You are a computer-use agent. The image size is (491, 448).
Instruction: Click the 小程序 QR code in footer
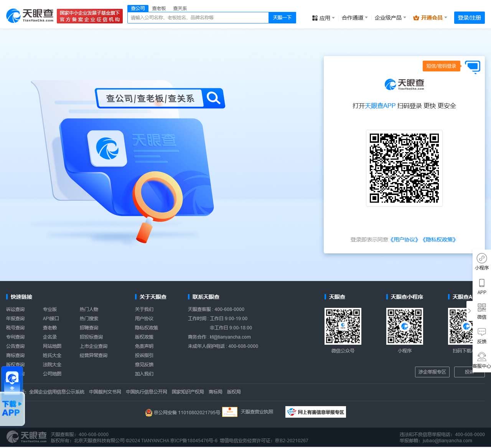[405, 326]
